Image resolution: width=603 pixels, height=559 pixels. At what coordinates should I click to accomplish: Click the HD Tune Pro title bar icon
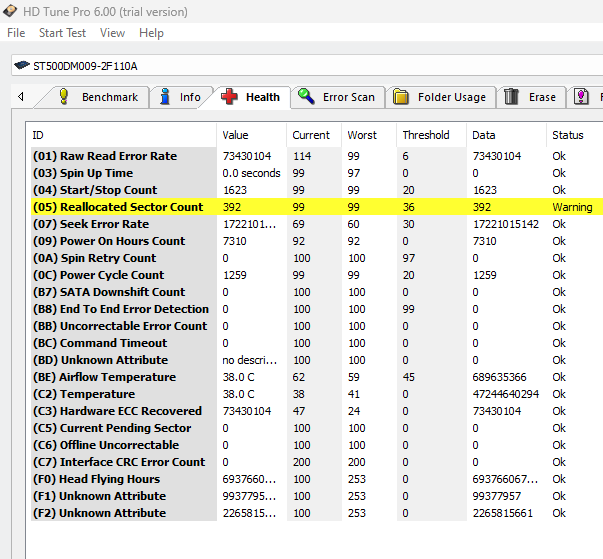tap(9, 11)
